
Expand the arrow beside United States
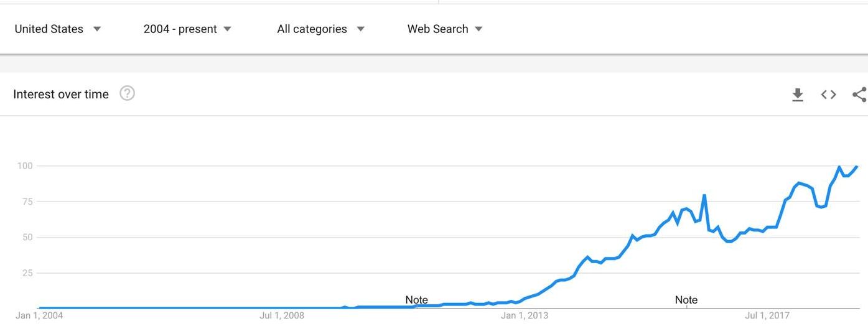pos(97,29)
